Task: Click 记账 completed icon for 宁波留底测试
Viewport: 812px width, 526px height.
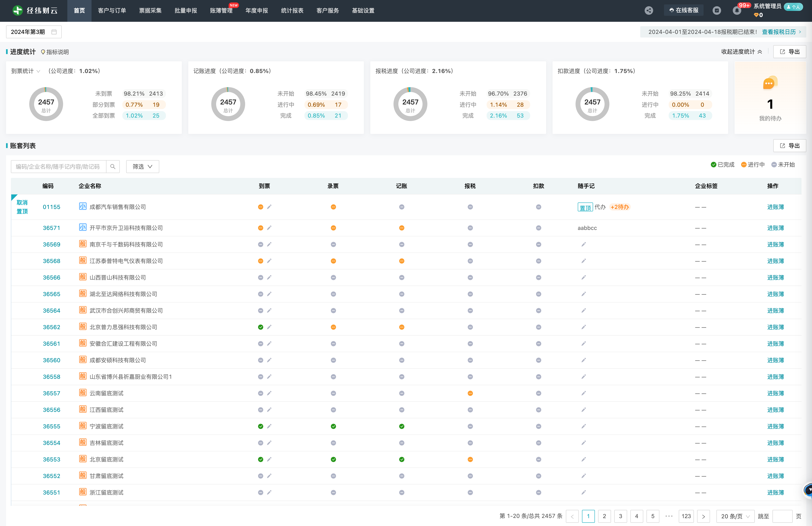Action: (x=402, y=427)
